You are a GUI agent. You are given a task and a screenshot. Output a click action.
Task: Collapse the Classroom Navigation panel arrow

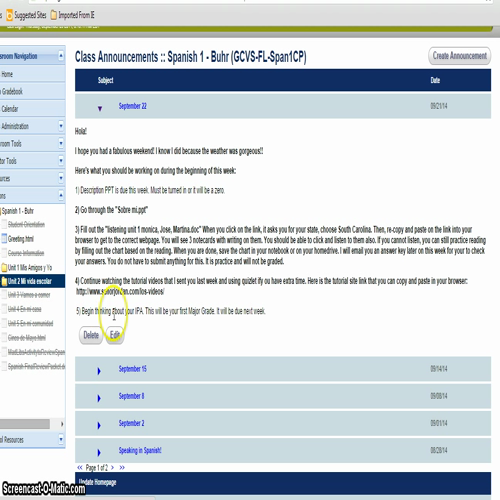point(61,55)
